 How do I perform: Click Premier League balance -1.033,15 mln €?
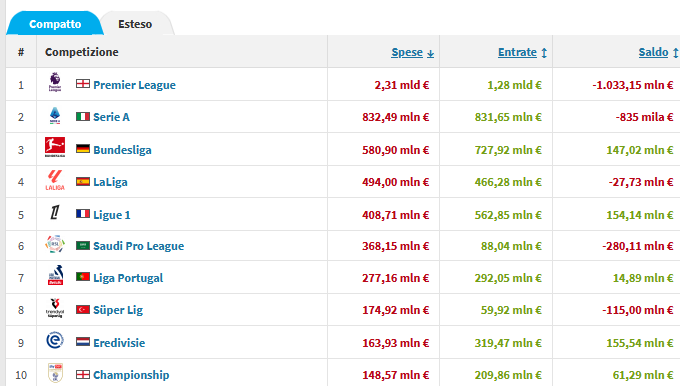click(633, 85)
